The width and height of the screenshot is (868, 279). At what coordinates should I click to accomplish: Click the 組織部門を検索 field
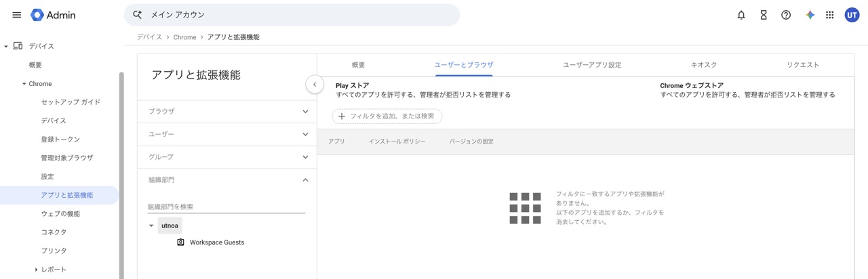point(226,207)
